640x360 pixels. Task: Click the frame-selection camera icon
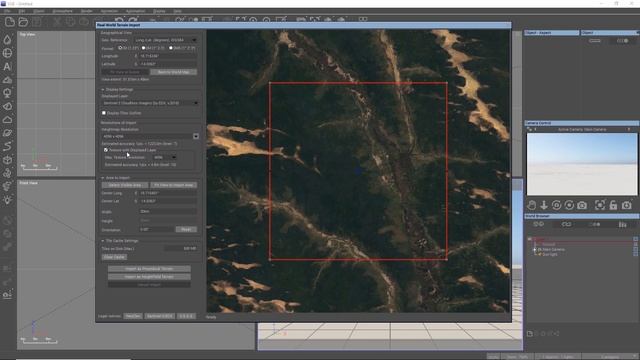(x=600, y=205)
